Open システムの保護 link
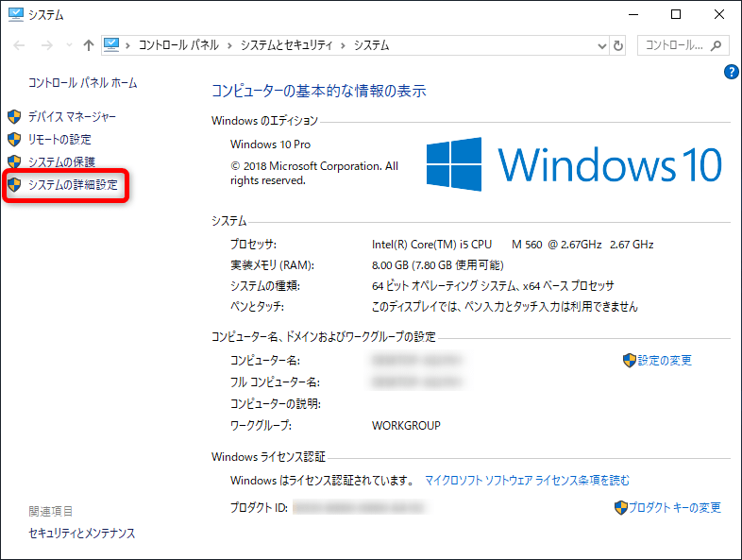The width and height of the screenshot is (742, 560). coord(61,161)
